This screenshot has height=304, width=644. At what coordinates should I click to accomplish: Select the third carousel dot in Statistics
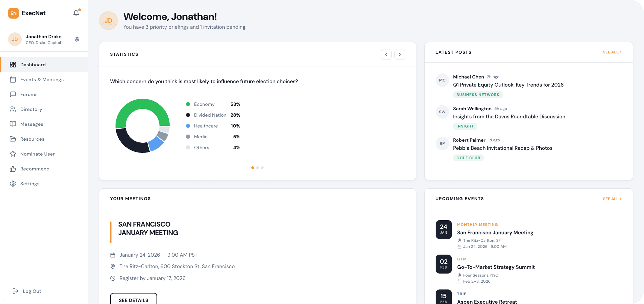(x=262, y=168)
